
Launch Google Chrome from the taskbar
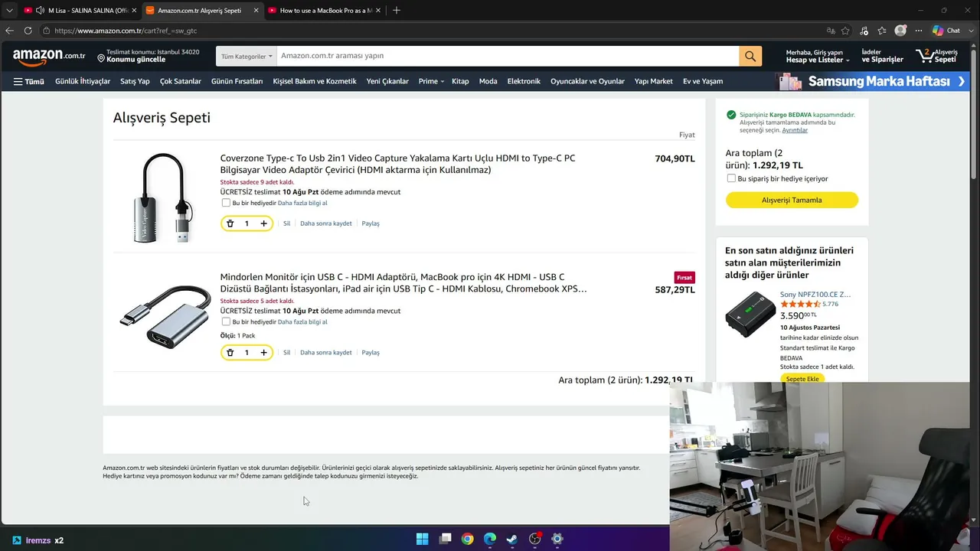(x=467, y=539)
